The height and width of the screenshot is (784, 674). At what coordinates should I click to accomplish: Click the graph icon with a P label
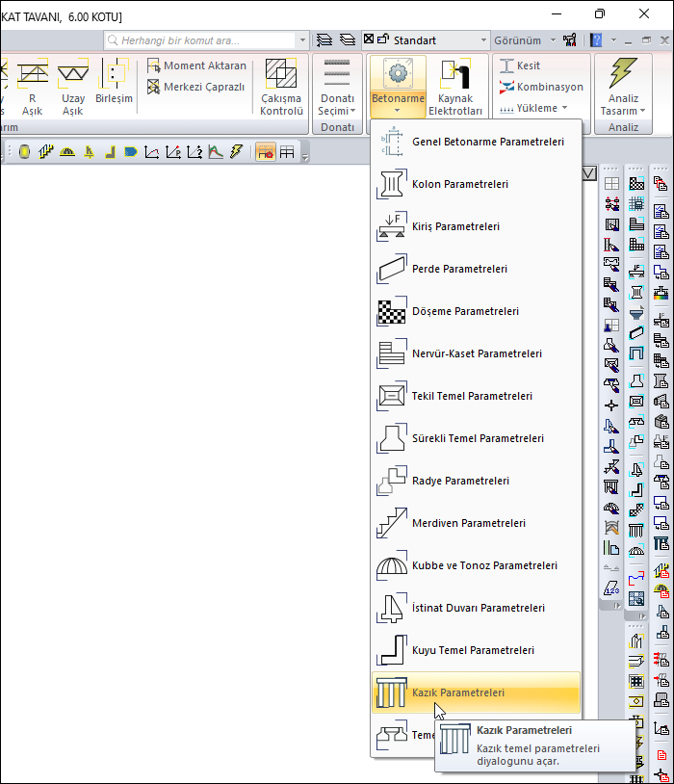173,151
